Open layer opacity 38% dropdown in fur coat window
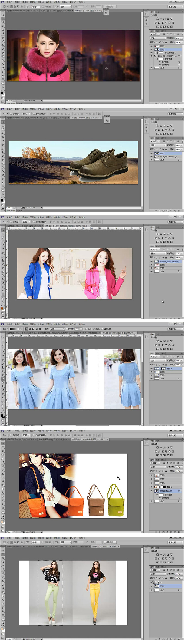This screenshot has height=644, width=184. (182, 38)
